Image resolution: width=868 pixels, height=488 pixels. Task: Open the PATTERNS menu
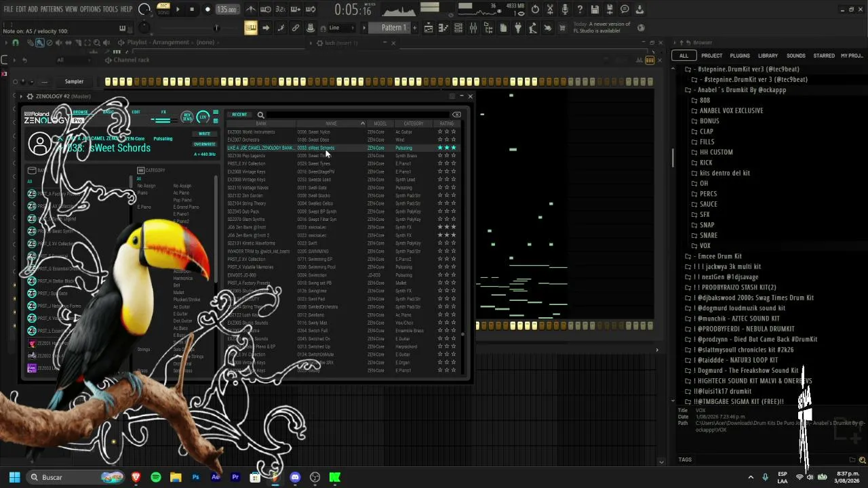coord(52,9)
